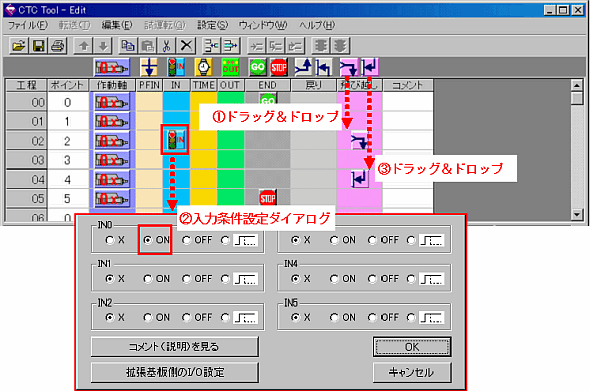Click the OK button
Viewport: 590px width, 391px height.
click(412, 347)
